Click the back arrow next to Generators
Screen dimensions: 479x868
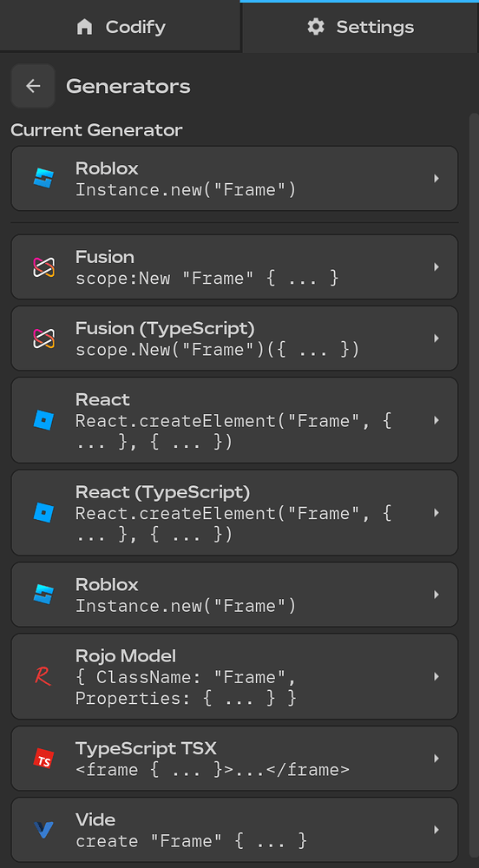tap(33, 86)
